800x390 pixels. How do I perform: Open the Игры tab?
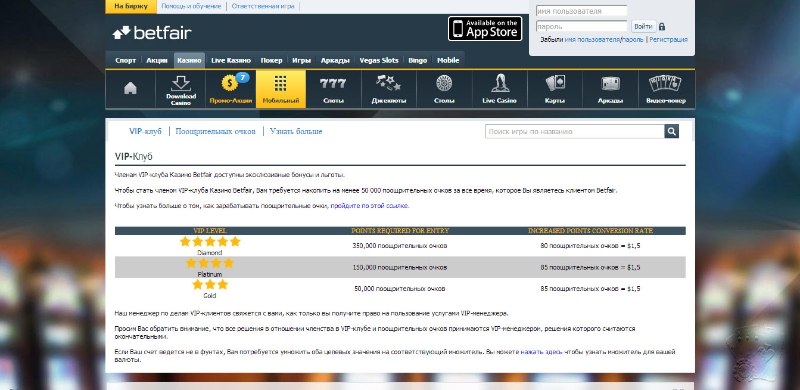[302, 60]
